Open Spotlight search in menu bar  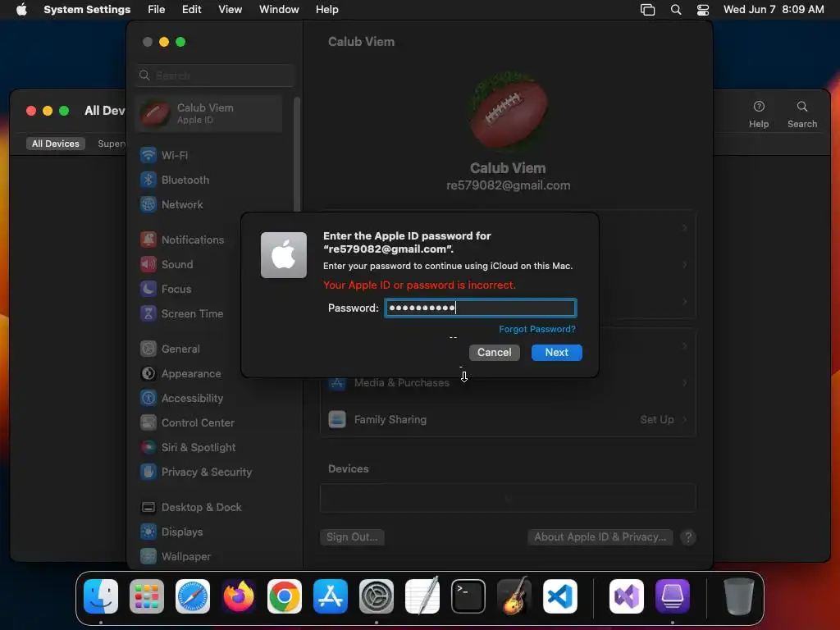coord(676,10)
